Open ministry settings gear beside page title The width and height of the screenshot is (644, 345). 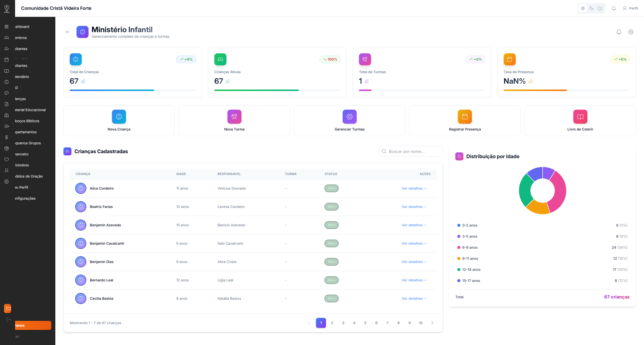[x=631, y=32]
